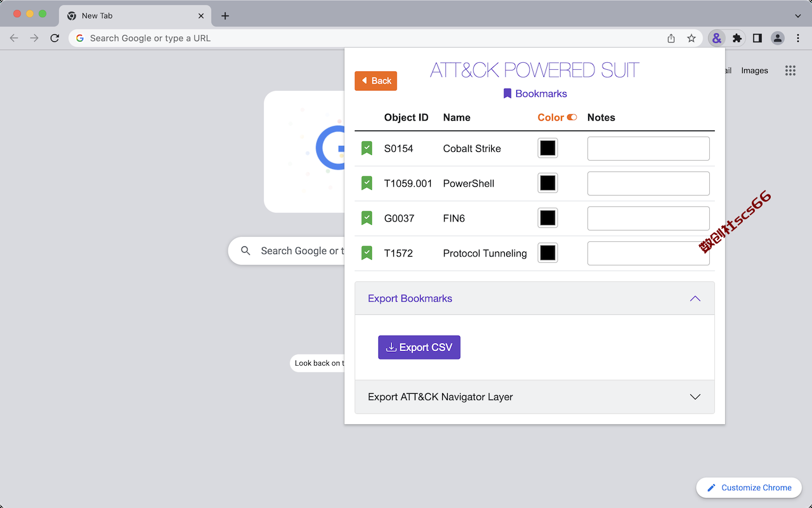This screenshot has width=812, height=508.
Task: Open color swatch for PowerShell
Action: coord(547,184)
